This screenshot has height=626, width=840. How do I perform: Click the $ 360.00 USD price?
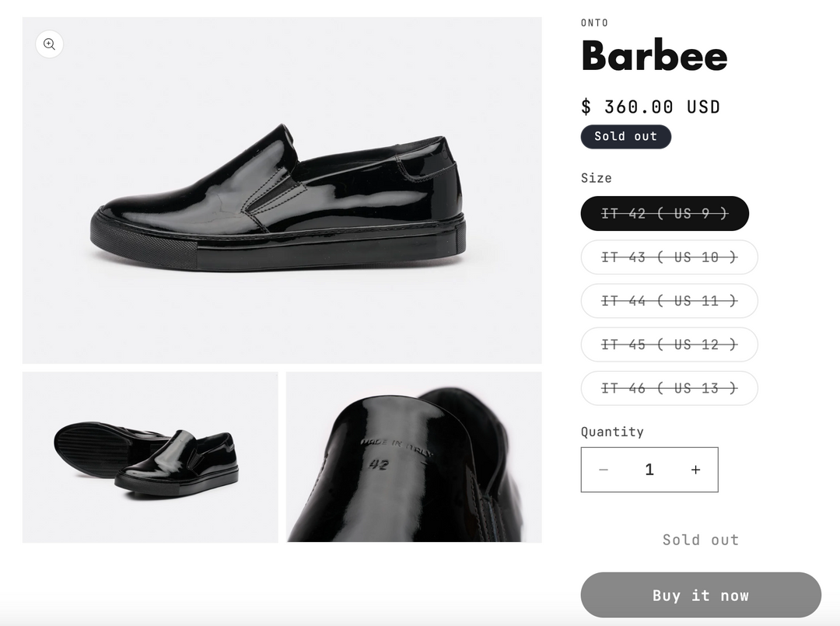pyautogui.click(x=650, y=107)
